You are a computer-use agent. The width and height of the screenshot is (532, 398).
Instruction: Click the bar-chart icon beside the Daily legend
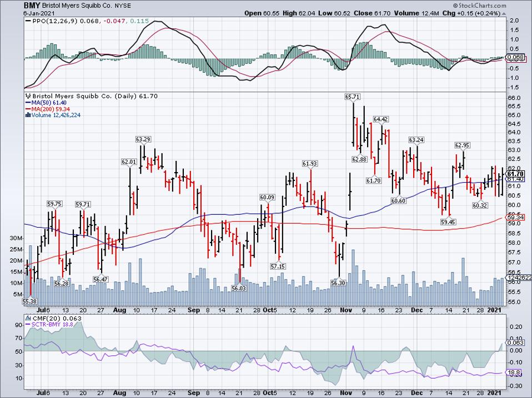coord(28,96)
